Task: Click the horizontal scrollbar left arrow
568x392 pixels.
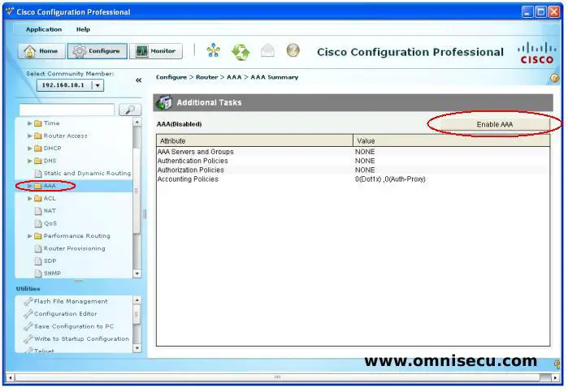Action: [x=11, y=378]
